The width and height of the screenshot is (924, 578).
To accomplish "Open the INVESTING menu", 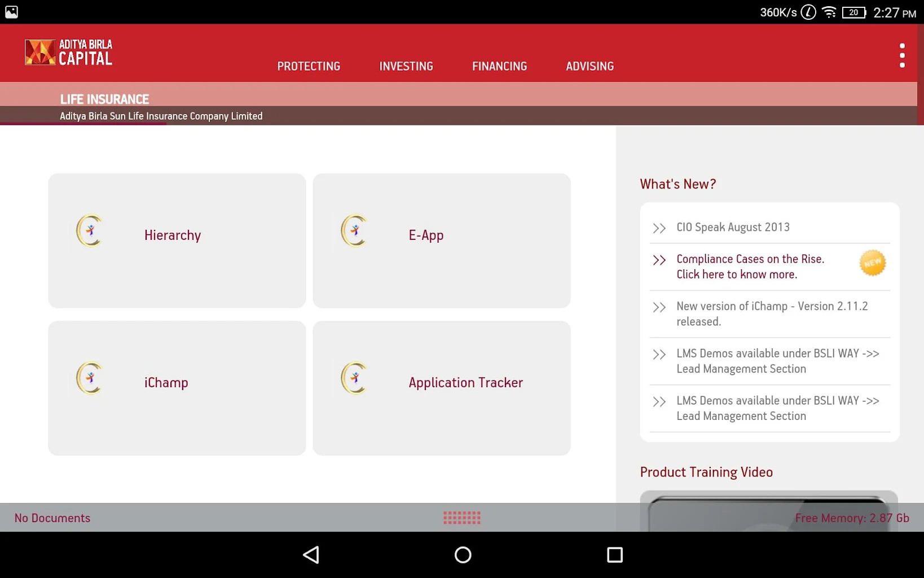I will click(x=406, y=66).
